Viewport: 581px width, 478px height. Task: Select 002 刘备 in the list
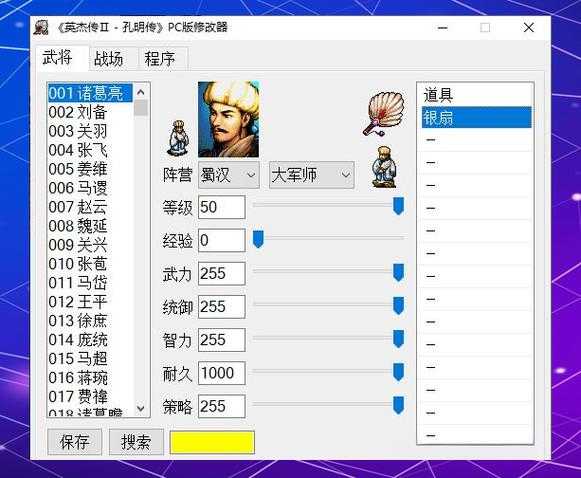[90, 112]
